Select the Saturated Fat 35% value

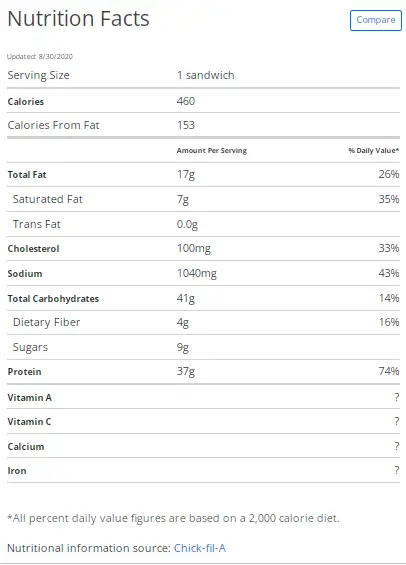[x=389, y=199]
